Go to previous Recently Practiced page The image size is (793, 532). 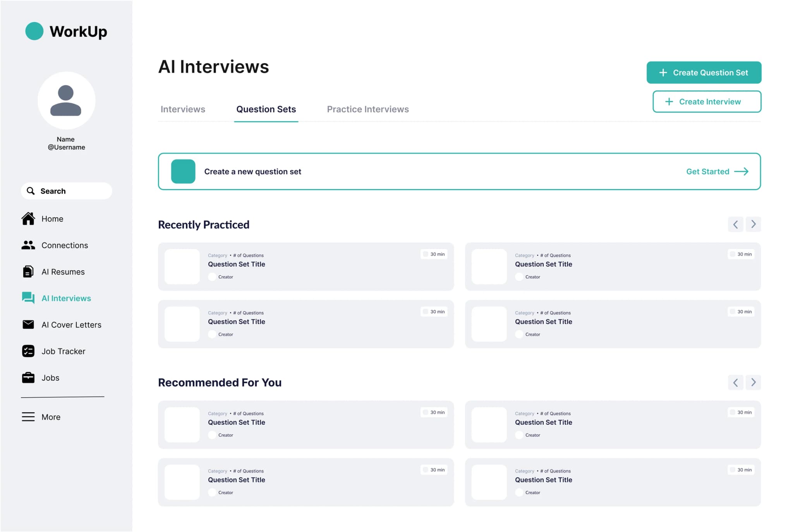click(x=735, y=224)
